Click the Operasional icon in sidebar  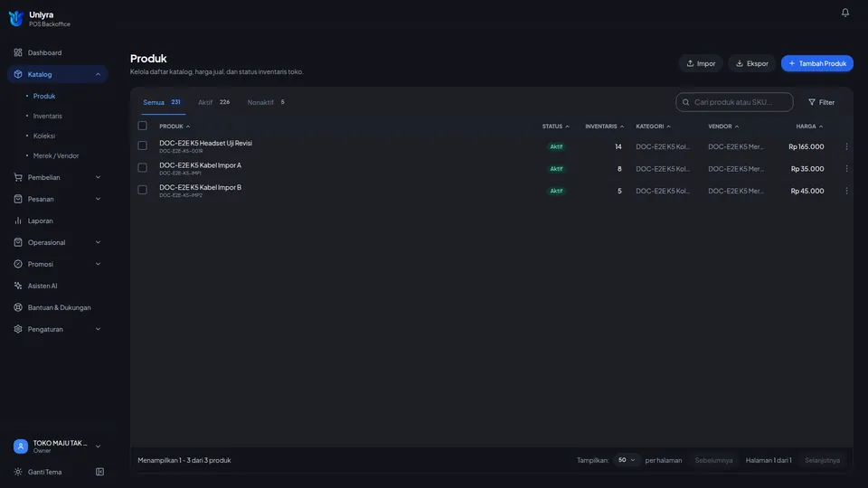[x=18, y=242]
